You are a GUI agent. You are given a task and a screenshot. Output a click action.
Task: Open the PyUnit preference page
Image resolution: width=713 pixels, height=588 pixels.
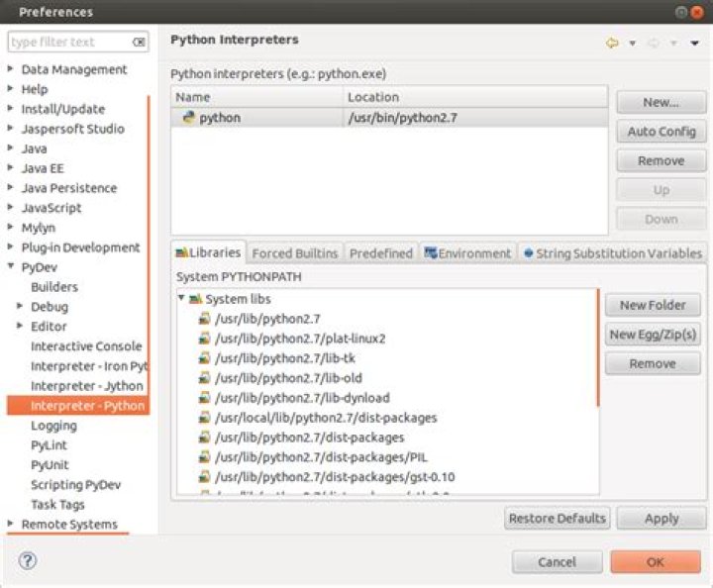tap(50, 465)
